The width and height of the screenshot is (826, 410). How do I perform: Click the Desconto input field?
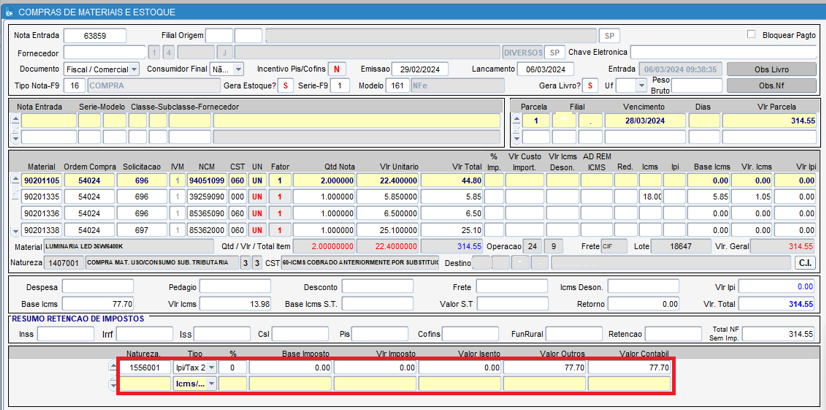377,287
